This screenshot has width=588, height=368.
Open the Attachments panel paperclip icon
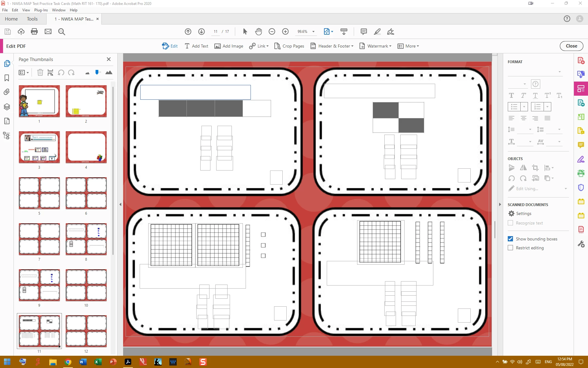7,92
